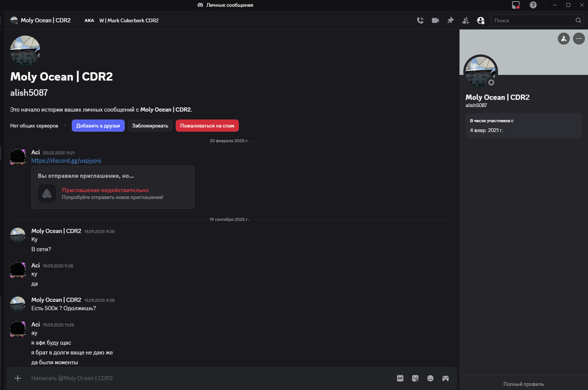588x390 pixels.
Task: Click the message input field
Action: click(x=212, y=378)
